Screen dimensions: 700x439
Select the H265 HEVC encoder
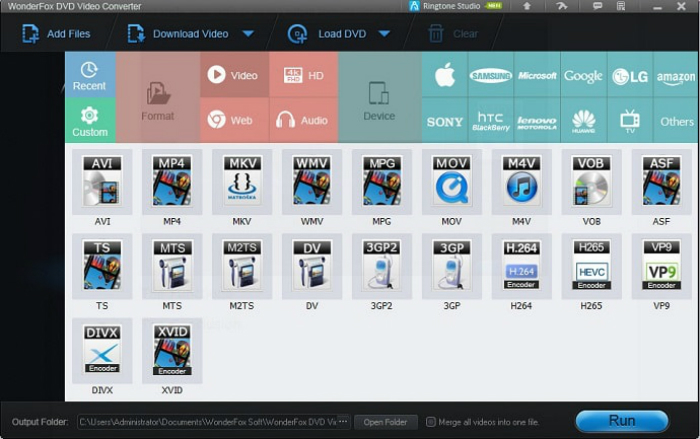(592, 266)
